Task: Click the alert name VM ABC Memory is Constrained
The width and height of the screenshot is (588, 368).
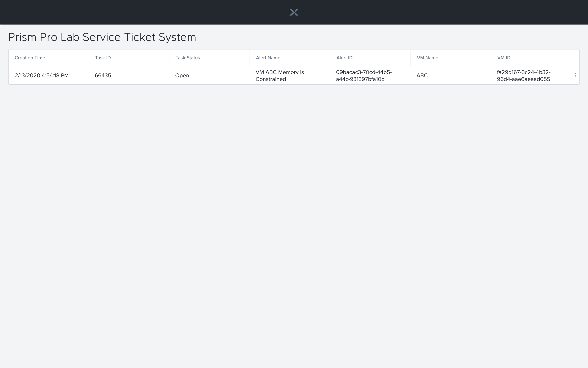Action: tap(280, 76)
